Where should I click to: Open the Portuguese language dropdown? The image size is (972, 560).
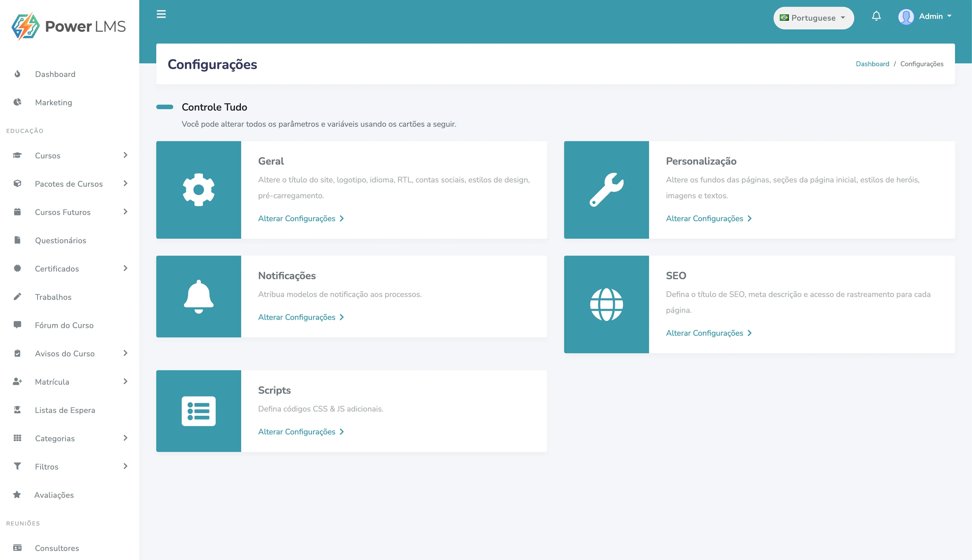813,18
